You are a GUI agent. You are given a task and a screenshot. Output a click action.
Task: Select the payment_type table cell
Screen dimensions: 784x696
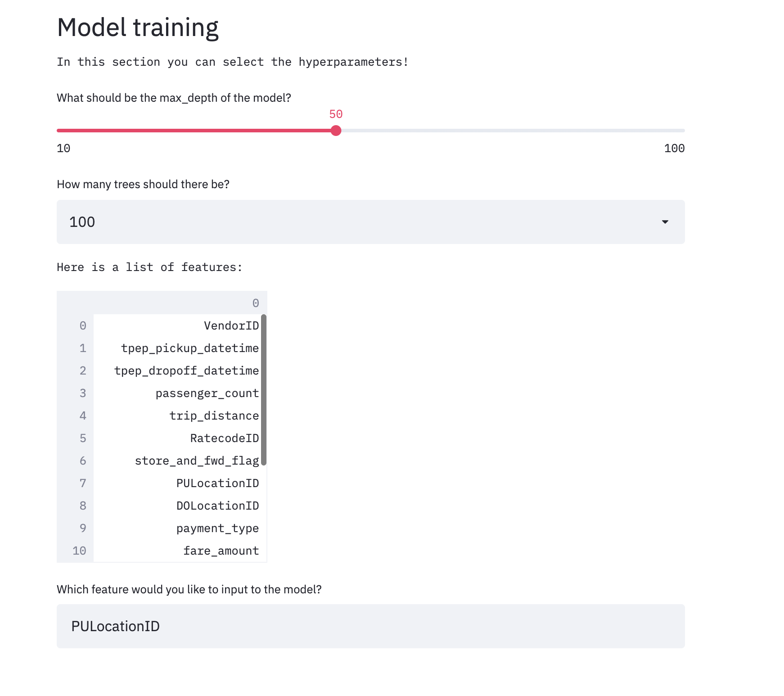point(217,528)
